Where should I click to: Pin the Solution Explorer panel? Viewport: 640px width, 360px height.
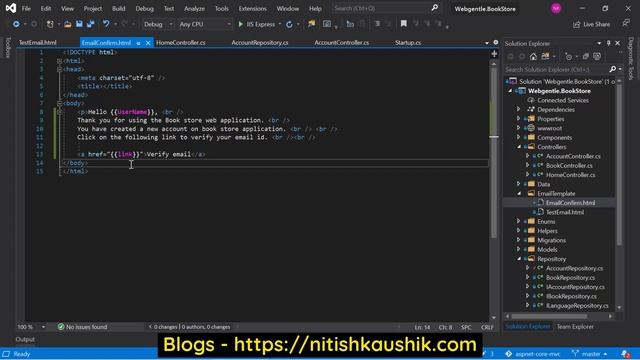coord(608,43)
